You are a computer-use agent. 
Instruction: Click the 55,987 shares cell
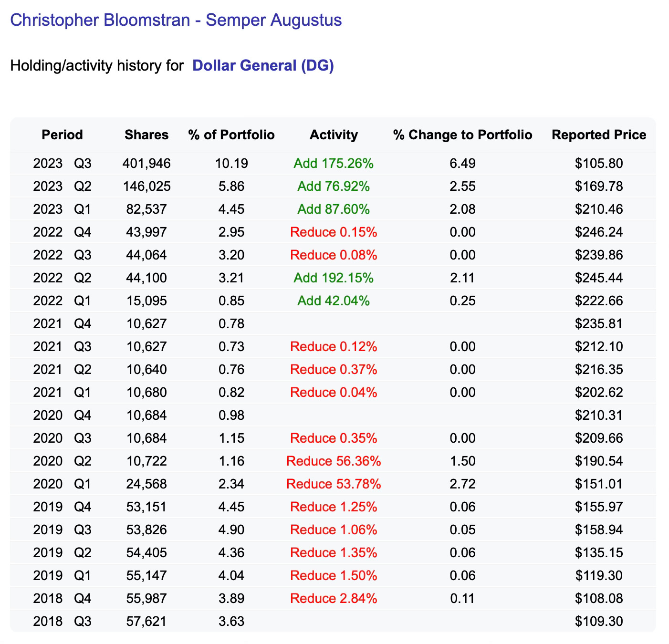(146, 599)
